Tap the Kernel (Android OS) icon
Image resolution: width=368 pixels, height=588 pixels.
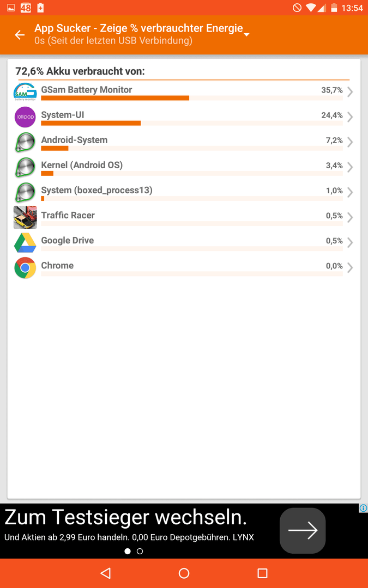tap(25, 167)
